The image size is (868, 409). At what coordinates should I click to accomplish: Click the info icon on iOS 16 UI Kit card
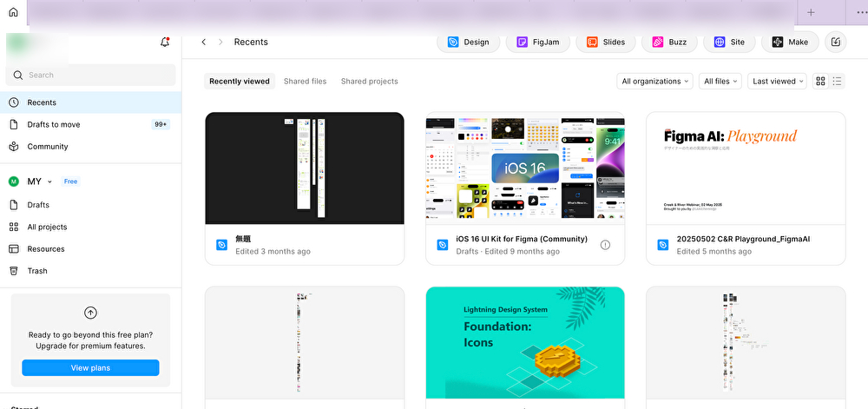click(x=605, y=245)
